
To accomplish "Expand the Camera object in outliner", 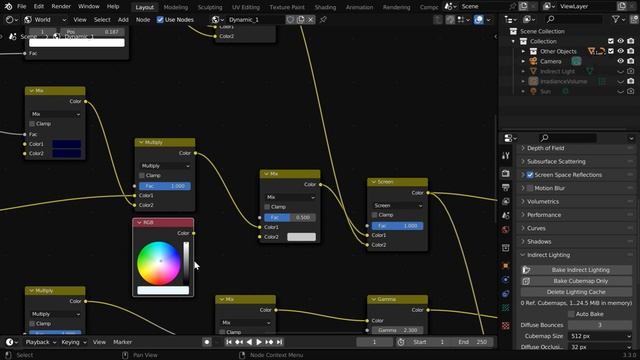I will coord(523,61).
